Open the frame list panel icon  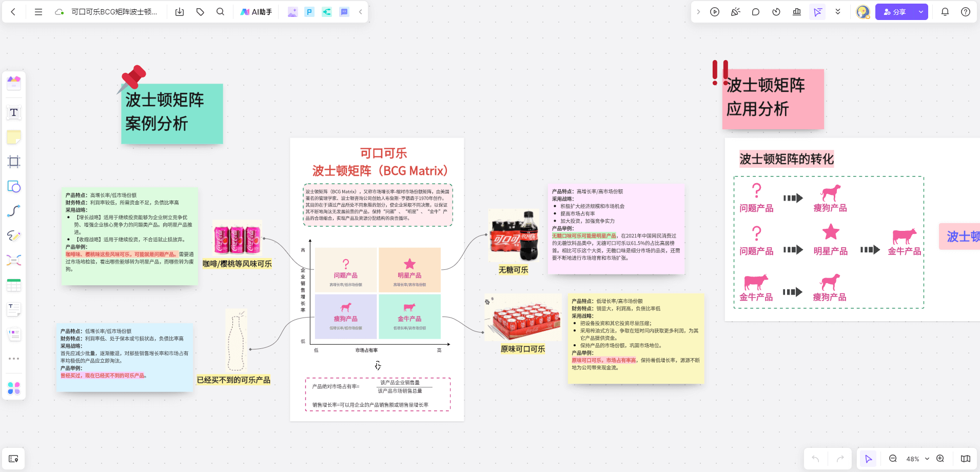pos(13,459)
